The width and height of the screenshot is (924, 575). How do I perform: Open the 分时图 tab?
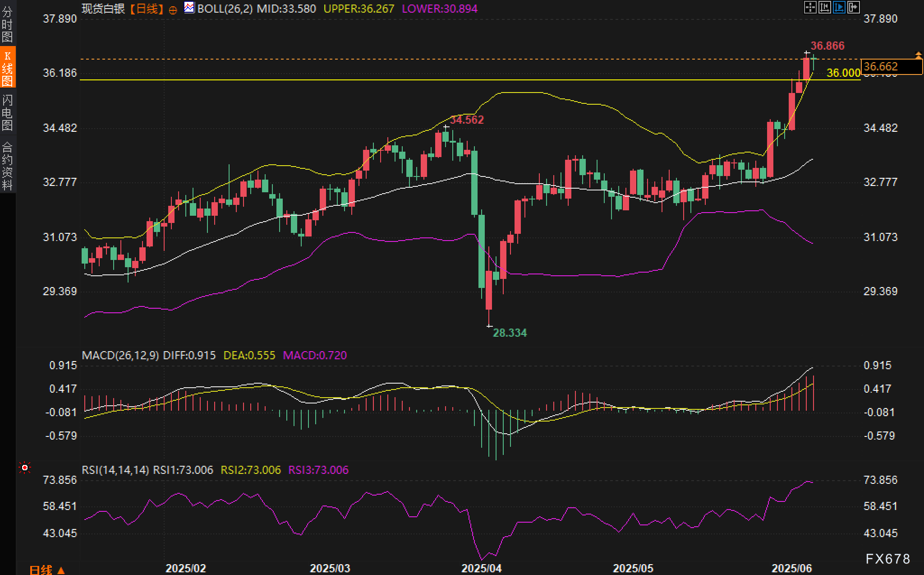(7, 24)
